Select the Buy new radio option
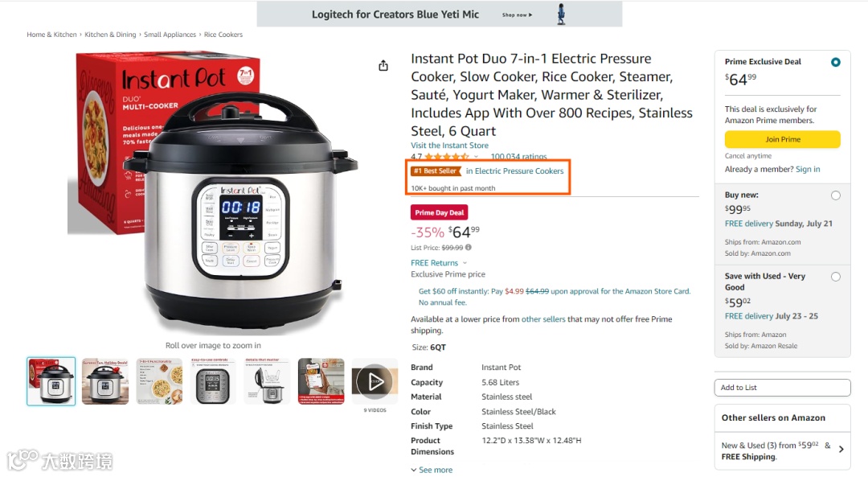The image size is (868, 477). tap(835, 195)
